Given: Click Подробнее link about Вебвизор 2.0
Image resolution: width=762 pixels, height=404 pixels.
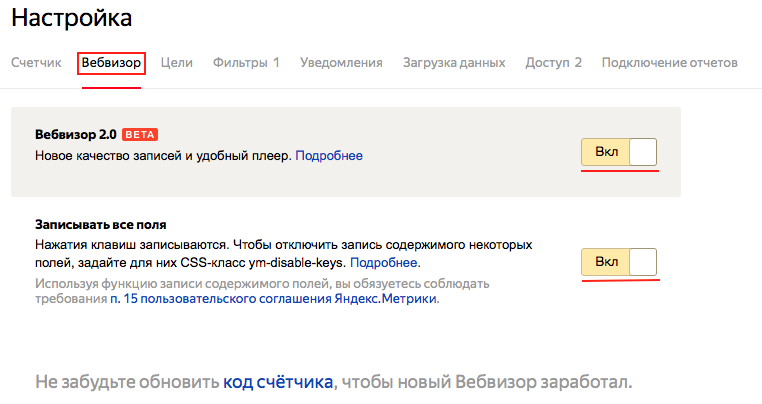Looking at the screenshot, I should pos(329,156).
